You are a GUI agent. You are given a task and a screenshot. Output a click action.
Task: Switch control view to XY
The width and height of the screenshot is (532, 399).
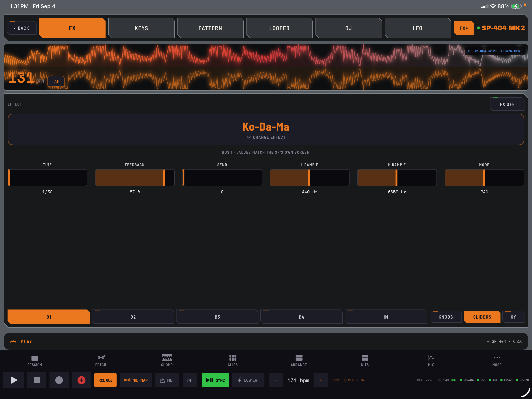[x=513, y=317]
